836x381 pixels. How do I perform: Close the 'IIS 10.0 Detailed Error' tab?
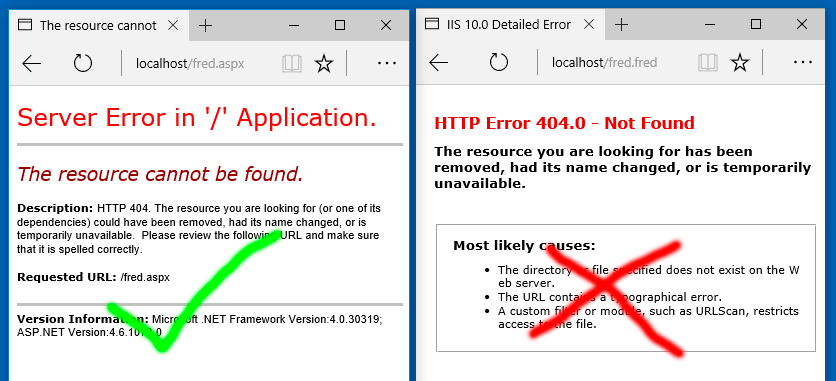pyautogui.click(x=589, y=25)
